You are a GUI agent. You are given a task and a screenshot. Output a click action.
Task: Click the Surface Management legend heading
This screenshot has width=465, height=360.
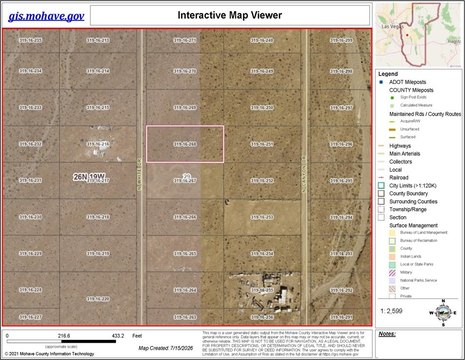tap(413, 225)
